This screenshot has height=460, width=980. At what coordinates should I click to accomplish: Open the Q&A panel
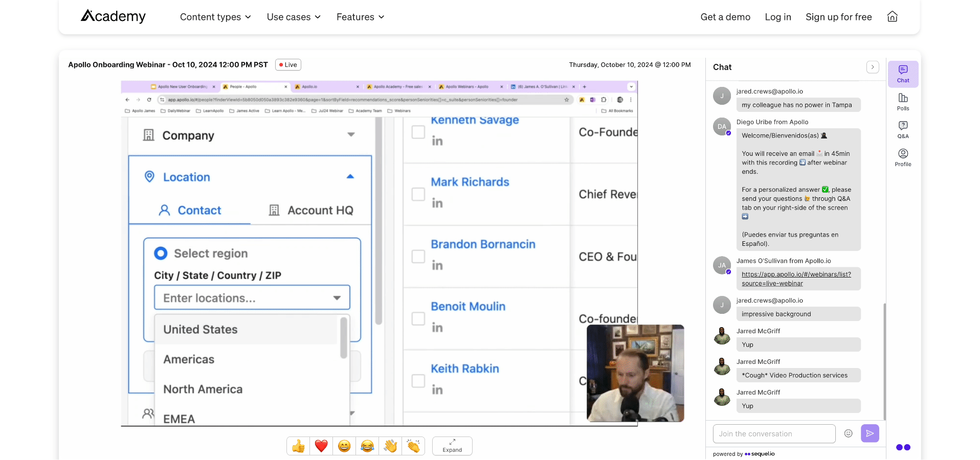[903, 130]
